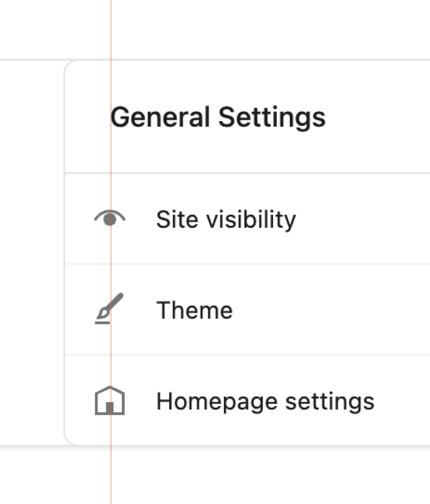
Task: Click the word visibility in Site visibility
Action: point(251,220)
